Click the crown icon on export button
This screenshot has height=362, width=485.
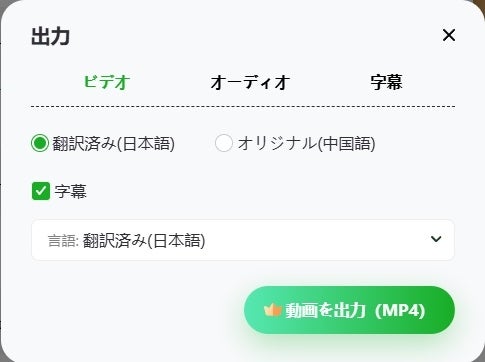point(272,310)
